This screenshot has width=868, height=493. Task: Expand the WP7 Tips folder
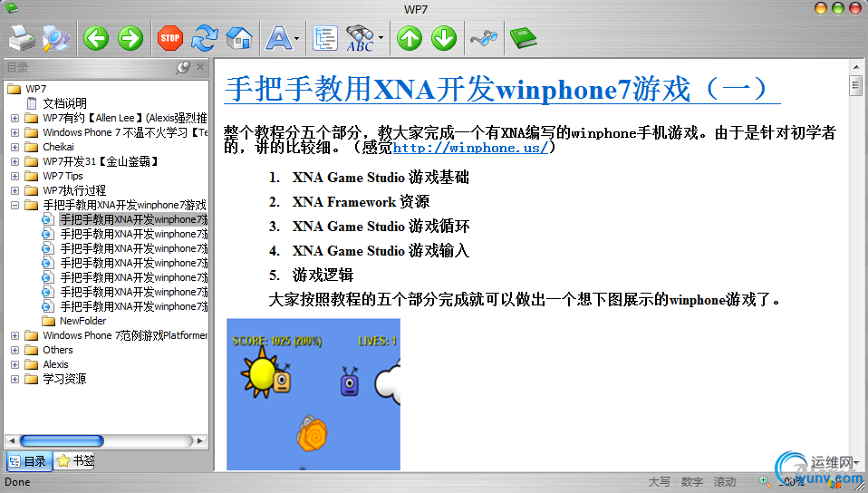pos(14,176)
